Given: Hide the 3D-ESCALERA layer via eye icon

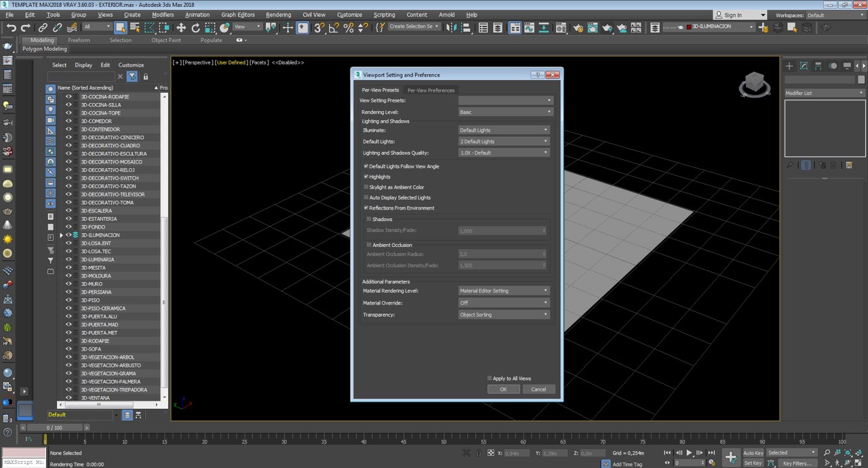Looking at the screenshot, I should click(x=68, y=211).
